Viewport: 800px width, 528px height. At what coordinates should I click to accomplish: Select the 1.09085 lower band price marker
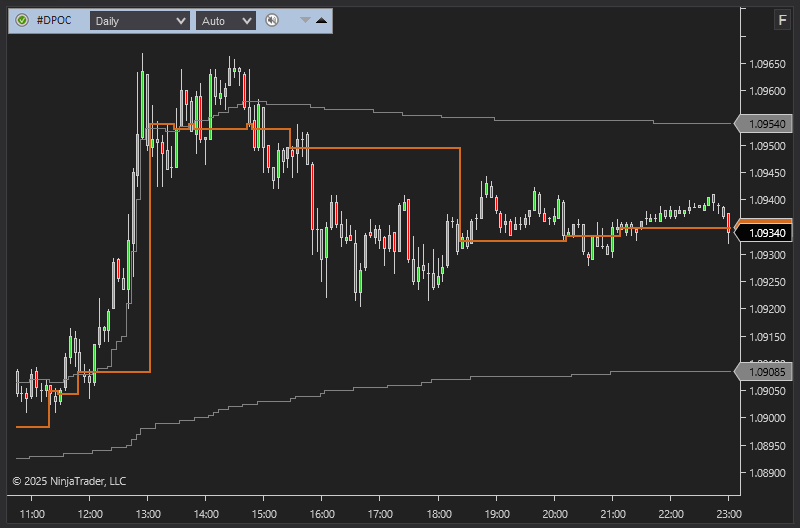(765, 372)
